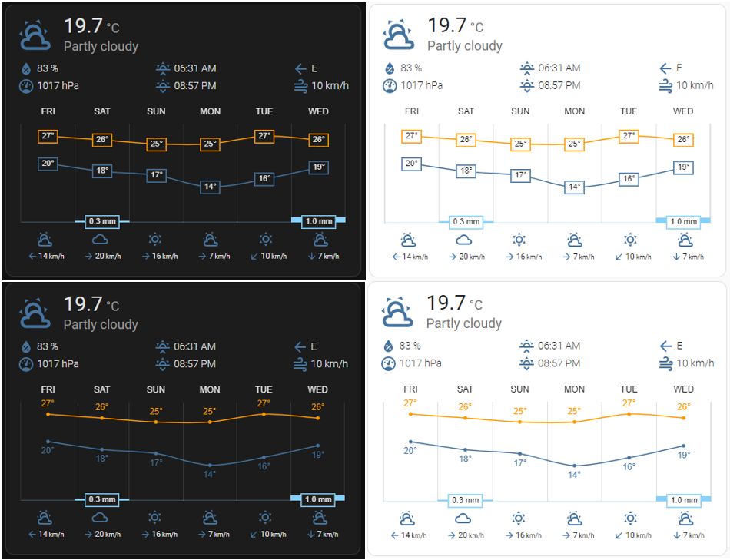Click Monday's 14° low temperature point
730x560 pixels.
(210, 187)
